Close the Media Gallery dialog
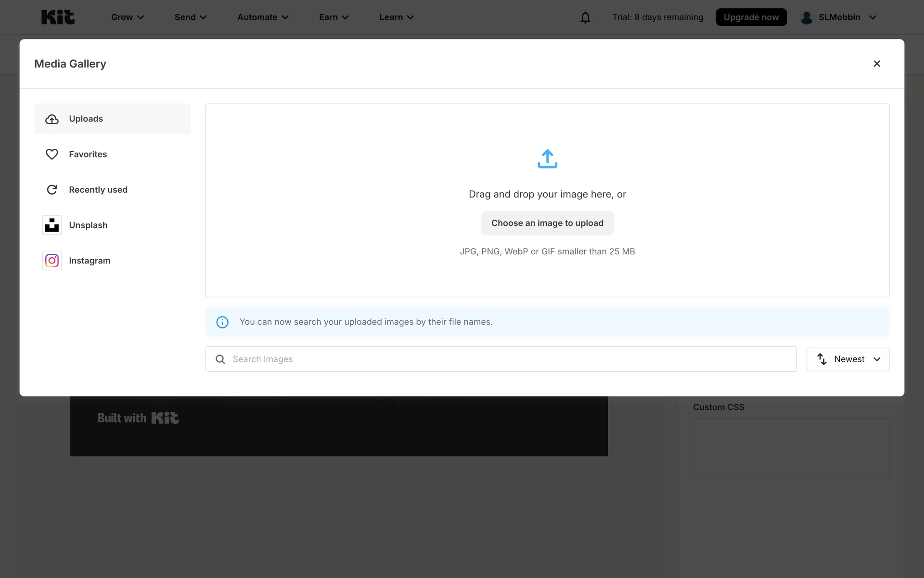 coord(876,64)
